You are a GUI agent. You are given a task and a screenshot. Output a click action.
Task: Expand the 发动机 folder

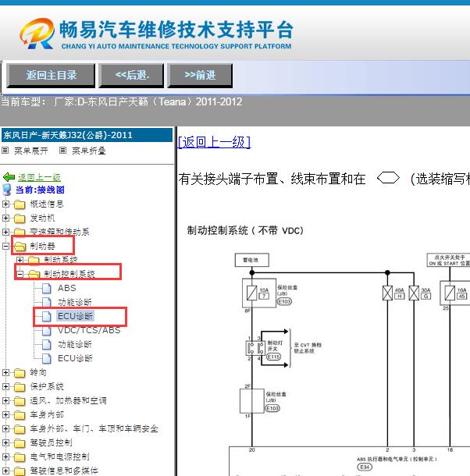pyautogui.click(x=5, y=218)
